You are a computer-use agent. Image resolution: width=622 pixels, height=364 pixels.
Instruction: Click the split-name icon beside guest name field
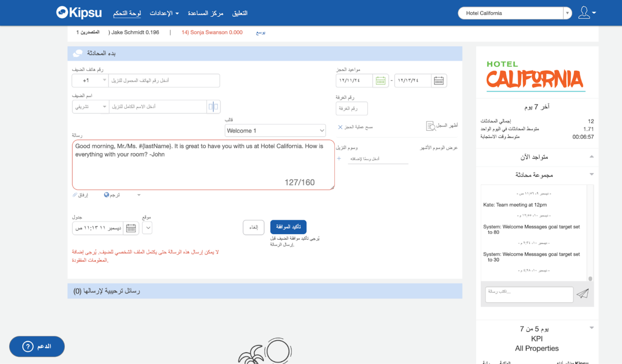point(213,106)
